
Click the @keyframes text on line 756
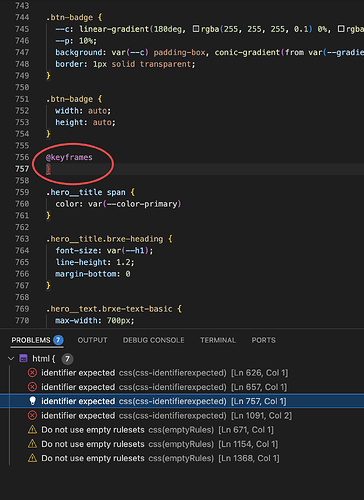pyautogui.click(x=69, y=157)
